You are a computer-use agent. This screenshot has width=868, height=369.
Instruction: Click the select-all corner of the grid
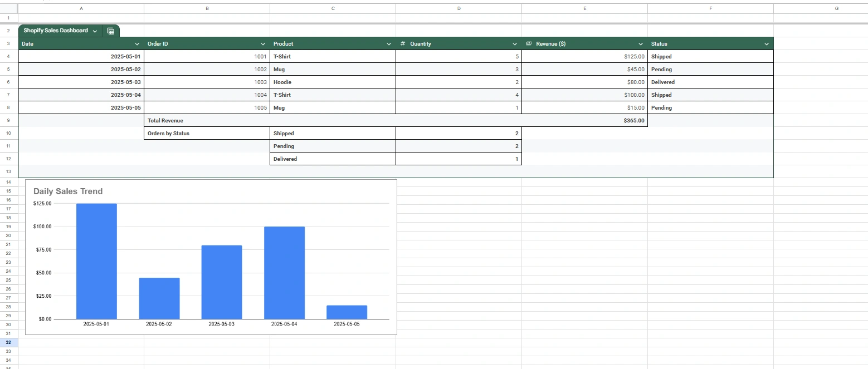[9, 8]
